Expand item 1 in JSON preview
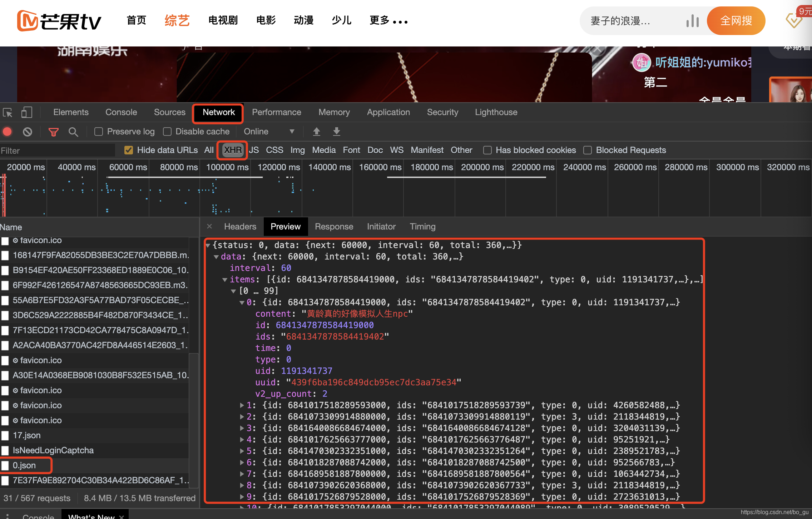812x519 pixels. coord(242,405)
